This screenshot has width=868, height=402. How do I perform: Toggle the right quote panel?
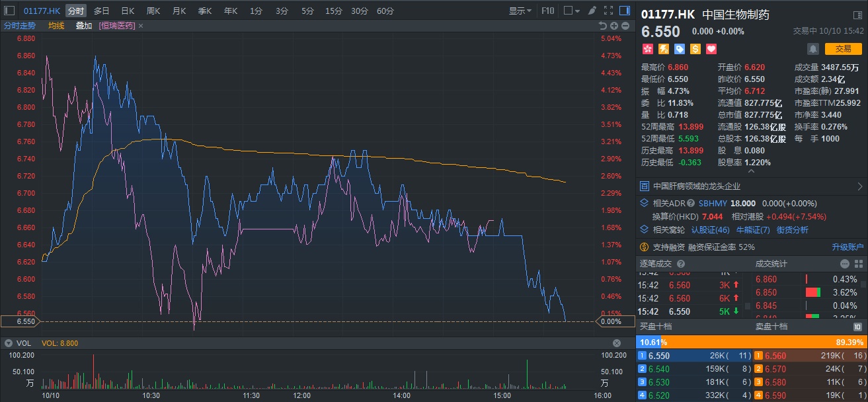[x=625, y=11]
